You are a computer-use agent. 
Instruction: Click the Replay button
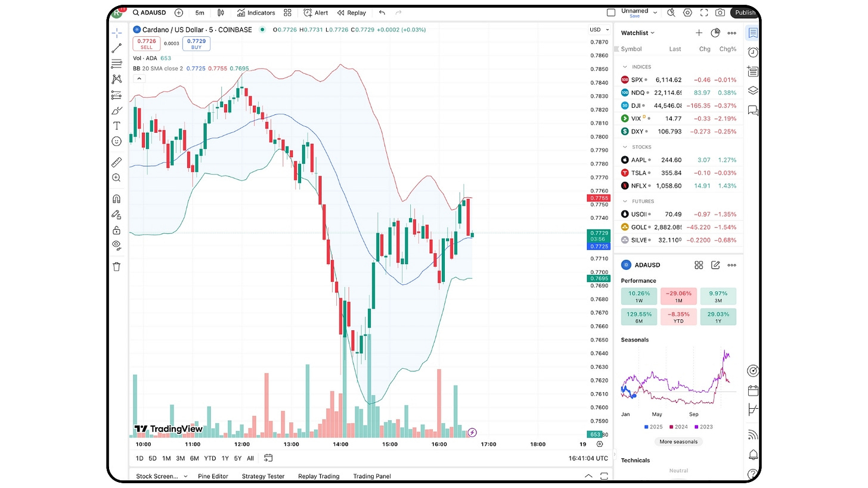coord(352,13)
